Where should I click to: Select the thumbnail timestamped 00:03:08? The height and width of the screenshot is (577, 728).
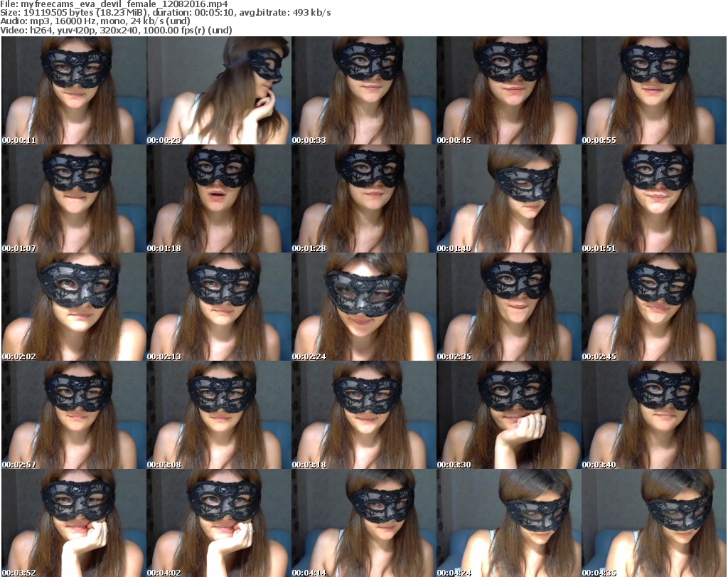coord(219,415)
